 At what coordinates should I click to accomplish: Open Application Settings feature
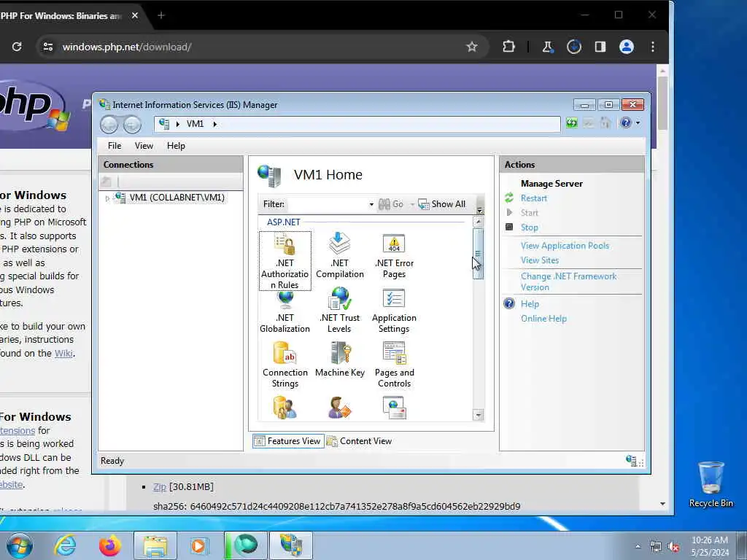394,311
